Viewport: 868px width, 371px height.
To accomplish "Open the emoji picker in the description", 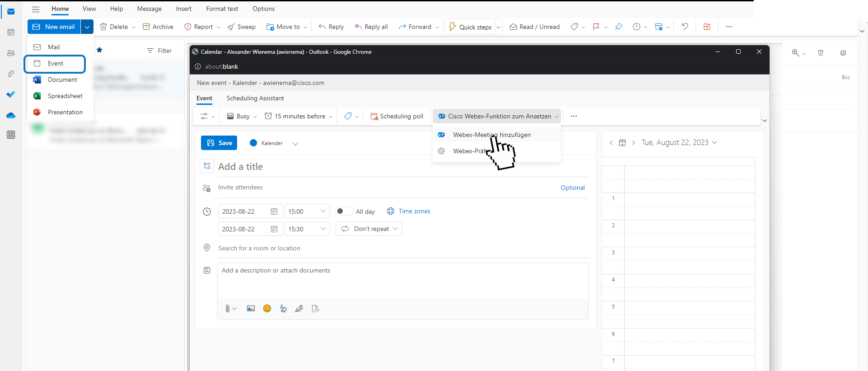I will click(267, 309).
